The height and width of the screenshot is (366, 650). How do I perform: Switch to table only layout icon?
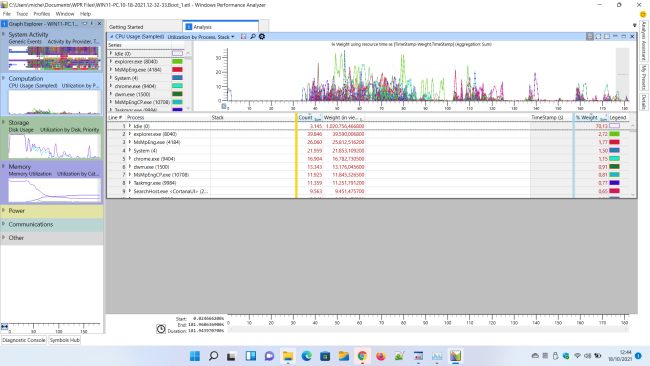pyautogui.click(x=607, y=36)
